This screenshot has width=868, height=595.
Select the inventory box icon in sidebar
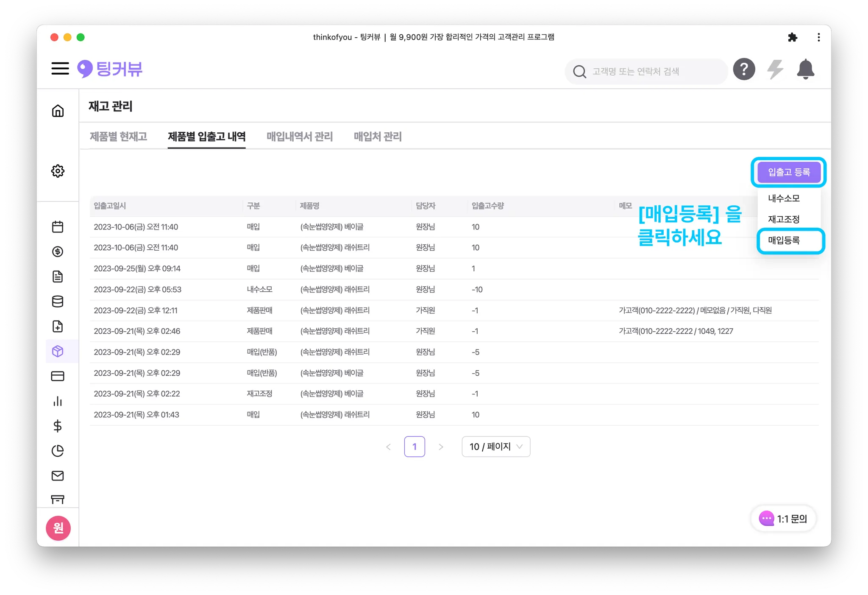click(58, 351)
